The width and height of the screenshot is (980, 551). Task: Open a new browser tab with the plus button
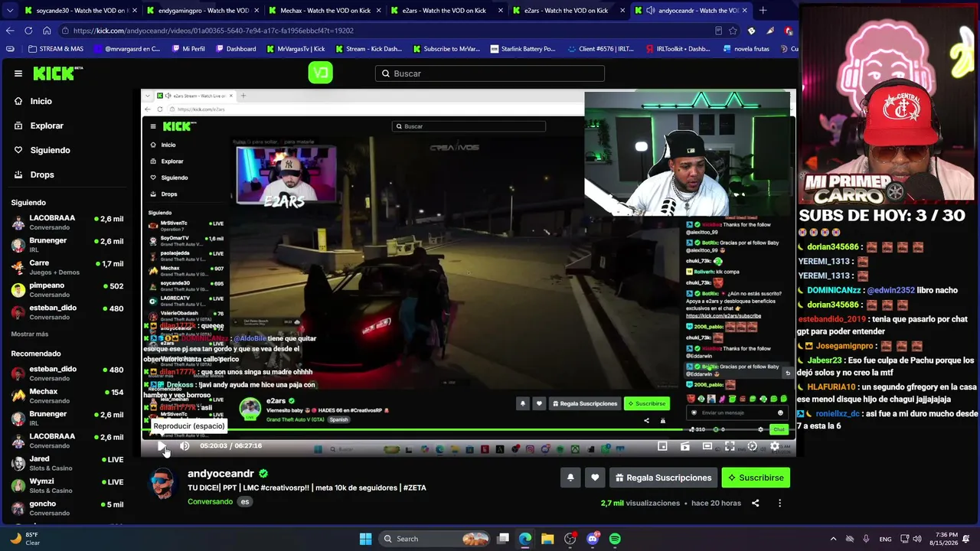coord(763,11)
